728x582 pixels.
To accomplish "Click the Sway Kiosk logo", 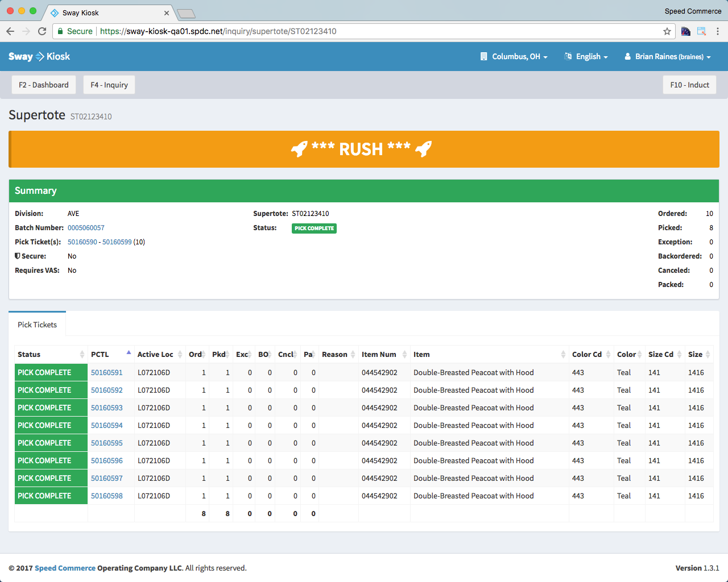I will pyautogui.click(x=39, y=56).
